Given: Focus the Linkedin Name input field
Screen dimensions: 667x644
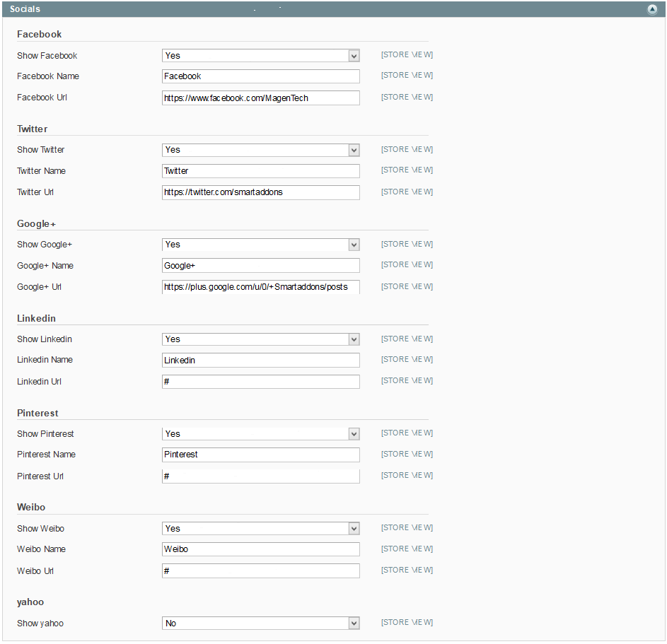Looking at the screenshot, I should (x=261, y=361).
